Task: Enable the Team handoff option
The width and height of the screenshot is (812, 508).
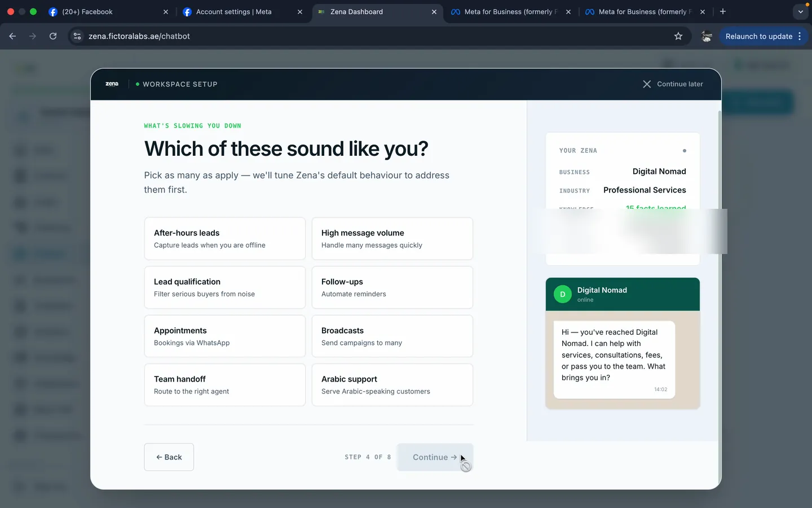Action: [x=224, y=385]
